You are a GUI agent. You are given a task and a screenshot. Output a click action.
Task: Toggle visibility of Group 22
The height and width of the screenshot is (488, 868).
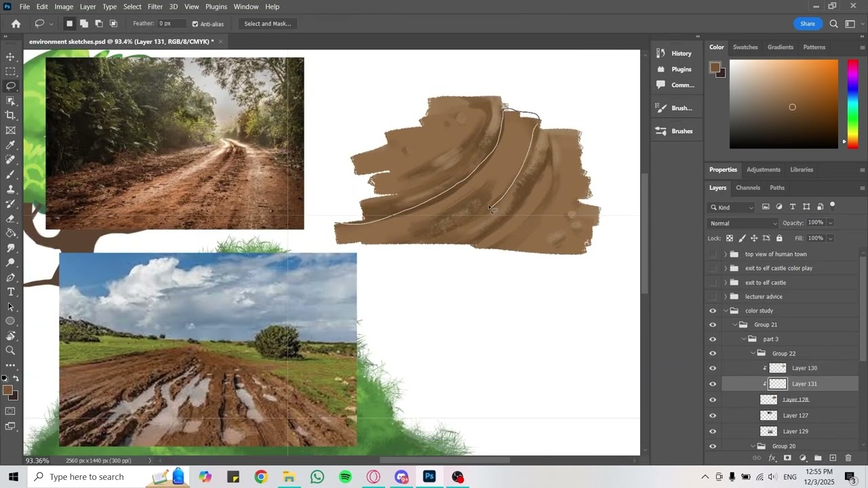[713, 354]
